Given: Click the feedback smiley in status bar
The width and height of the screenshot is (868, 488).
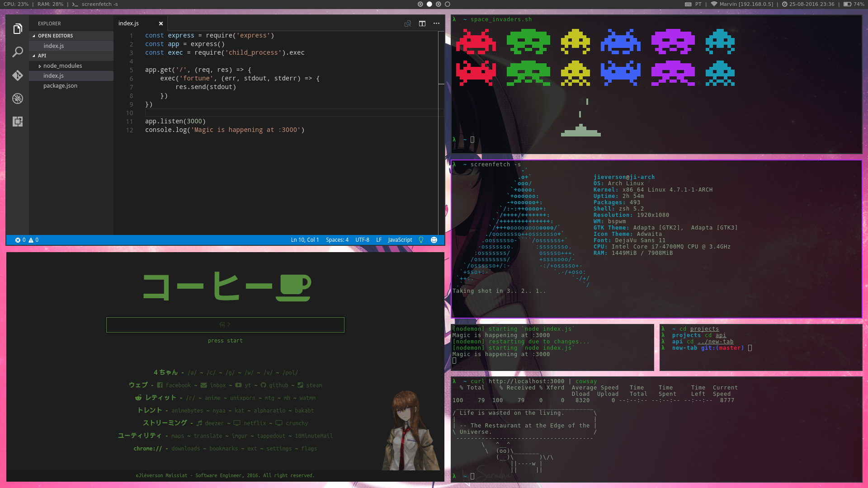Looking at the screenshot, I should [x=434, y=240].
